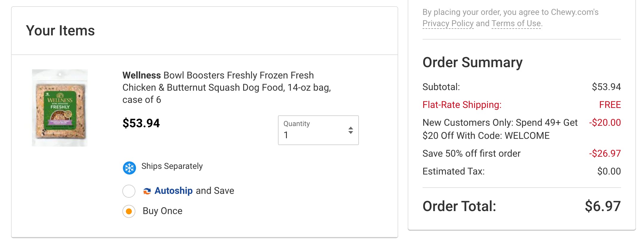Click the red Flat-Rate Shipping label
Screen dimensions: 644x242
coord(462,105)
